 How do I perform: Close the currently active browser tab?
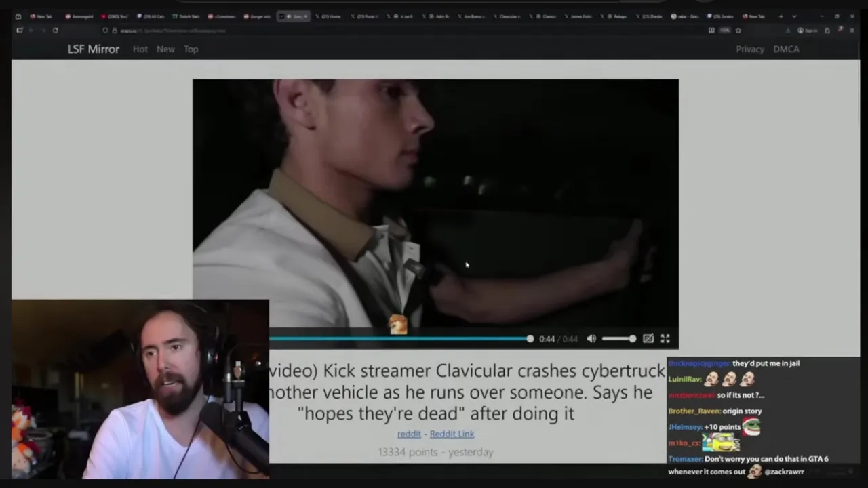(x=305, y=16)
